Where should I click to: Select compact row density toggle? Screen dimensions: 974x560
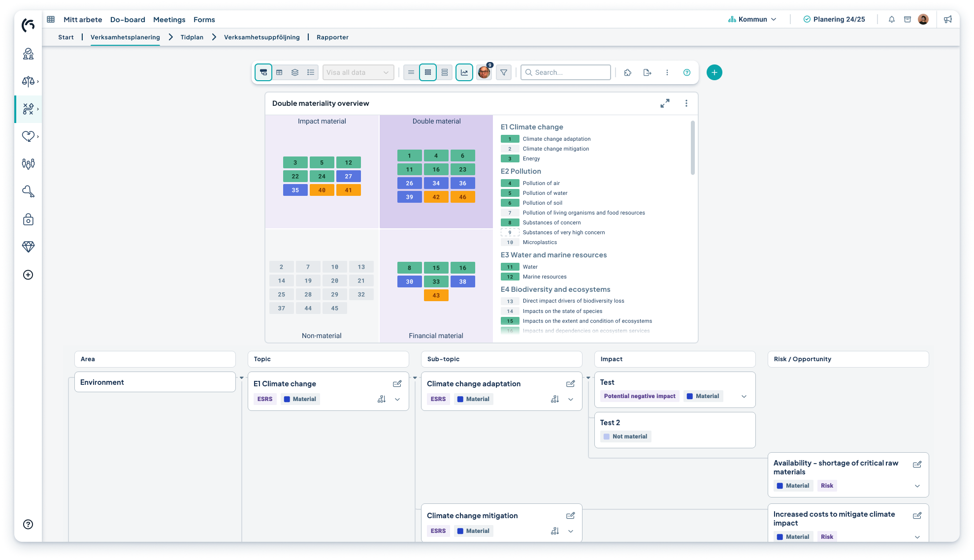point(411,72)
